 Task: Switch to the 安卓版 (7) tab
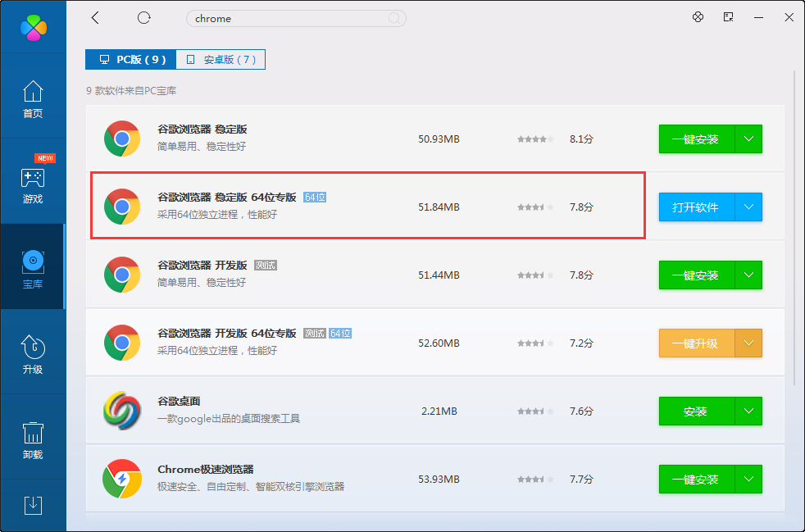[221, 60]
